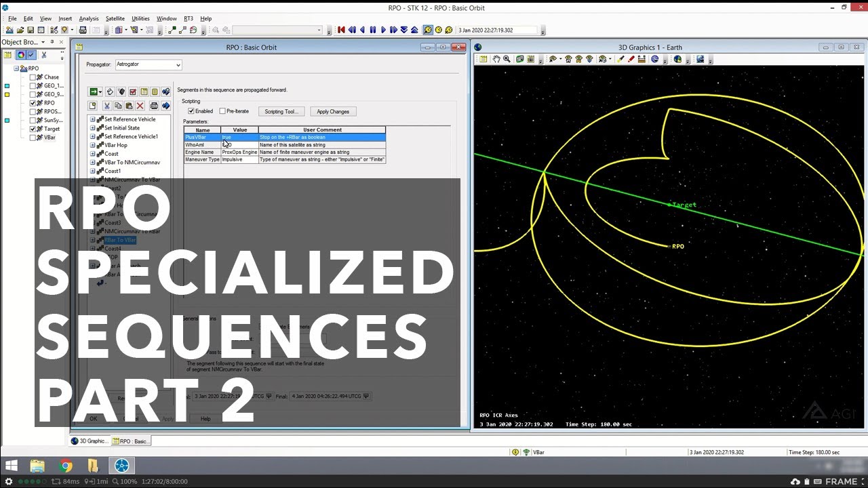Click Open scenario folder icon in main toolbar
Viewport: 868px width, 488px height.
(20, 30)
